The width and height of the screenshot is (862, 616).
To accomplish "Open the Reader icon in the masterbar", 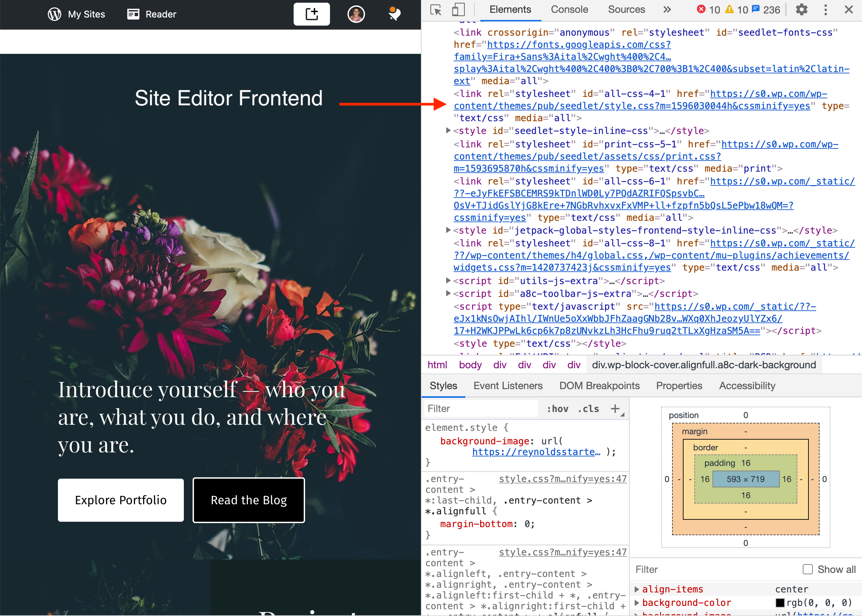I will (x=133, y=14).
